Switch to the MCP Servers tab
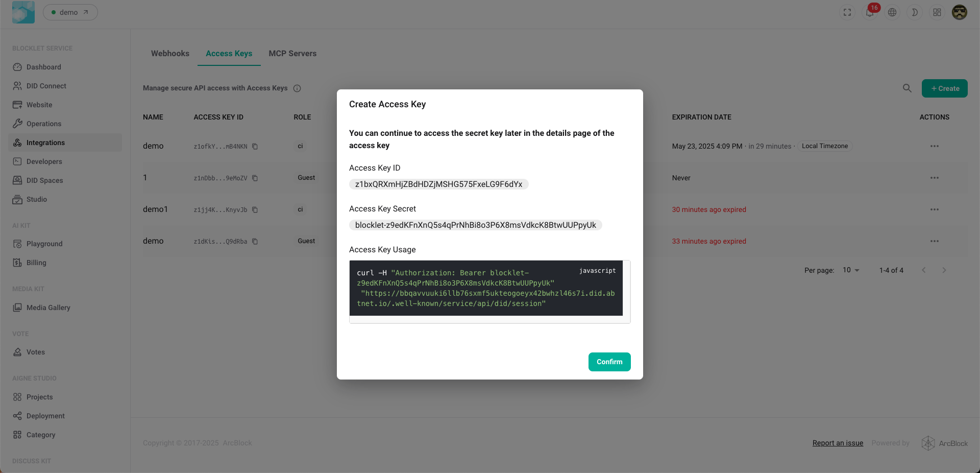Screen dimensions: 980x473 point(292,54)
